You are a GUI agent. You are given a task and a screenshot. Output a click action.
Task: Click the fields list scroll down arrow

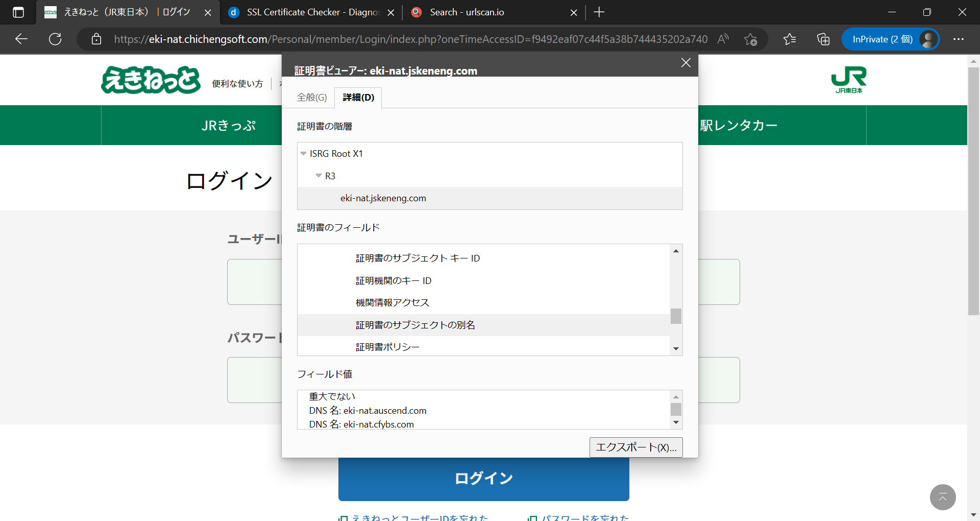[676, 349]
